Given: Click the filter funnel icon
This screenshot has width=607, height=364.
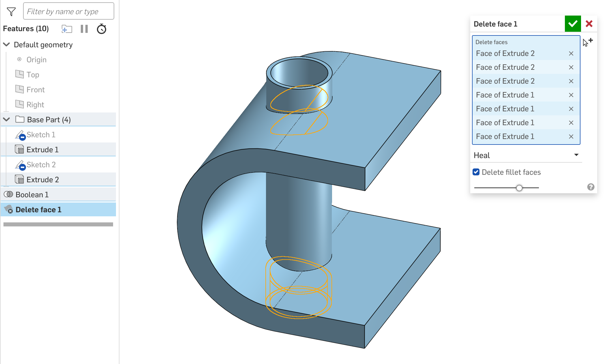Looking at the screenshot, I should (11, 12).
